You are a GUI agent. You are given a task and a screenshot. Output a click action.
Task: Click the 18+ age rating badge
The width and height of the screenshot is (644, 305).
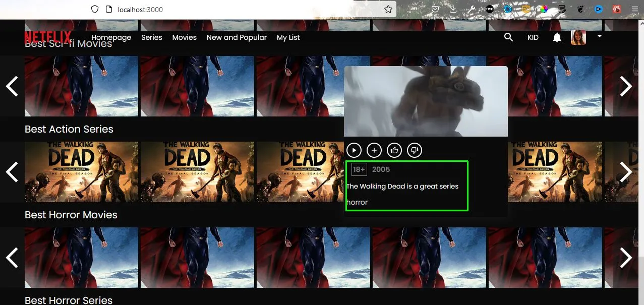pyautogui.click(x=359, y=169)
